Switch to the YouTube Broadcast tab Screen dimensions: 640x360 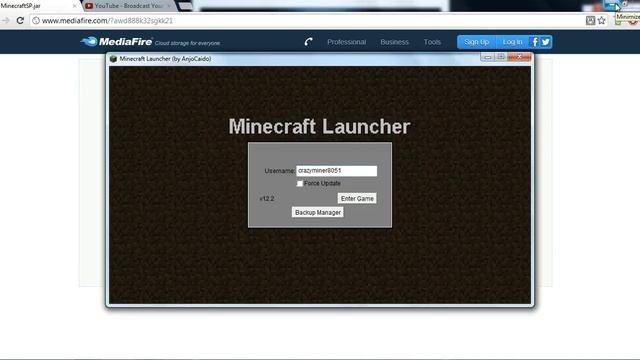point(129,6)
